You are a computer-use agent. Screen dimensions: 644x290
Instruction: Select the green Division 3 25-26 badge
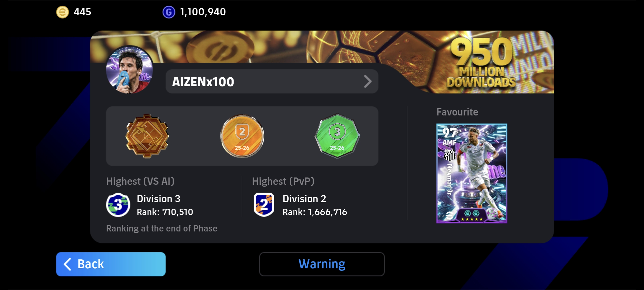(x=337, y=136)
